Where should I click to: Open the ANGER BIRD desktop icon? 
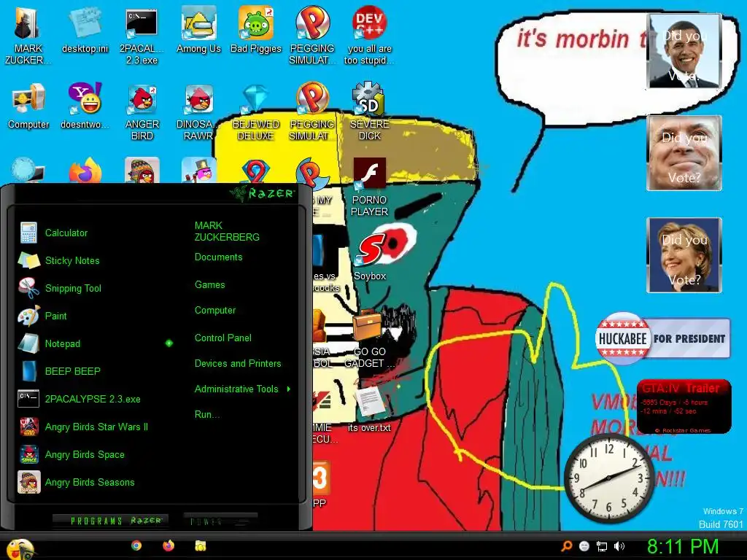click(142, 112)
